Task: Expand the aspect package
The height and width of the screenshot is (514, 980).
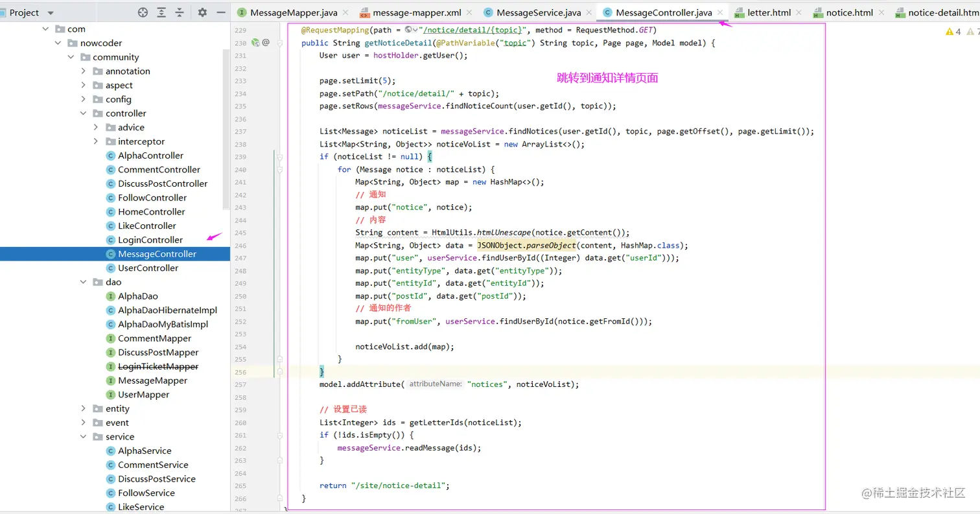Action: pyautogui.click(x=83, y=85)
